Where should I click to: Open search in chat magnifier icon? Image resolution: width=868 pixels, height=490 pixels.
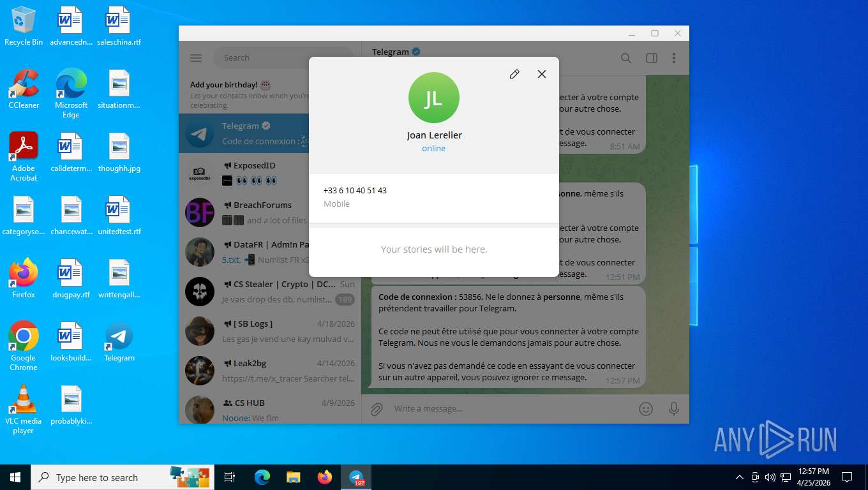(x=626, y=58)
